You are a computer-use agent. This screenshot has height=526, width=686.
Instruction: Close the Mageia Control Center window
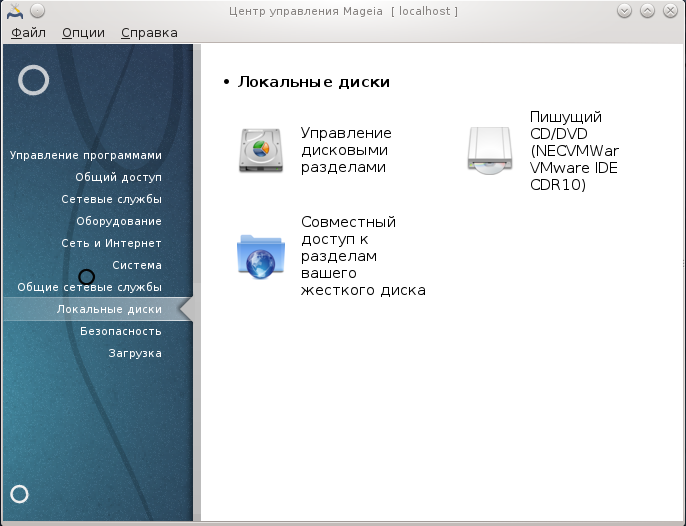[x=670, y=11]
